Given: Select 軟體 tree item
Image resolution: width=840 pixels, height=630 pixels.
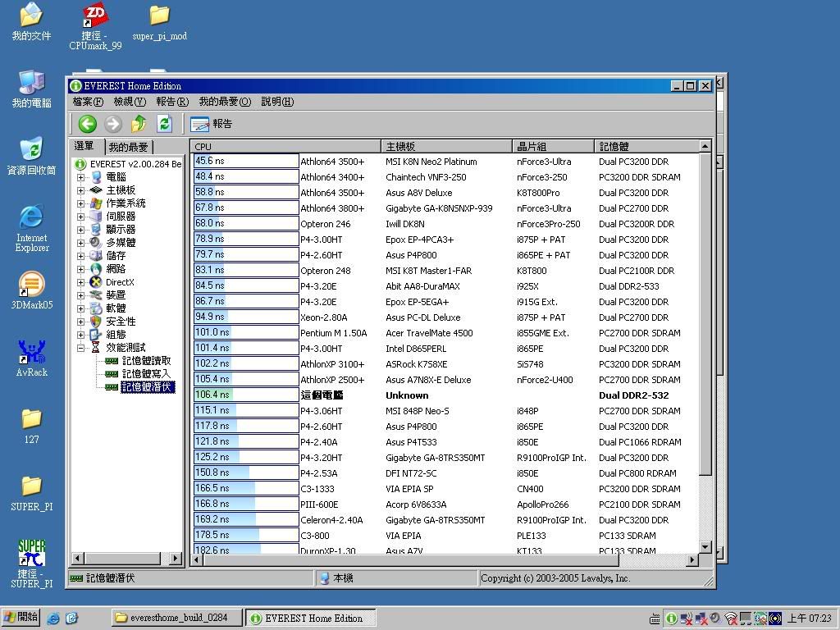Looking at the screenshot, I should (x=116, y=308).
